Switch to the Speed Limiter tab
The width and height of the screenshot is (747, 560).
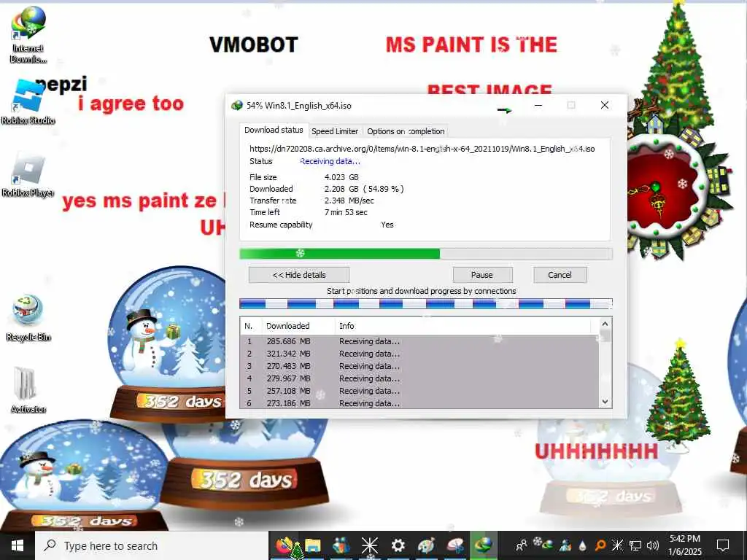(x=334, y=131)
